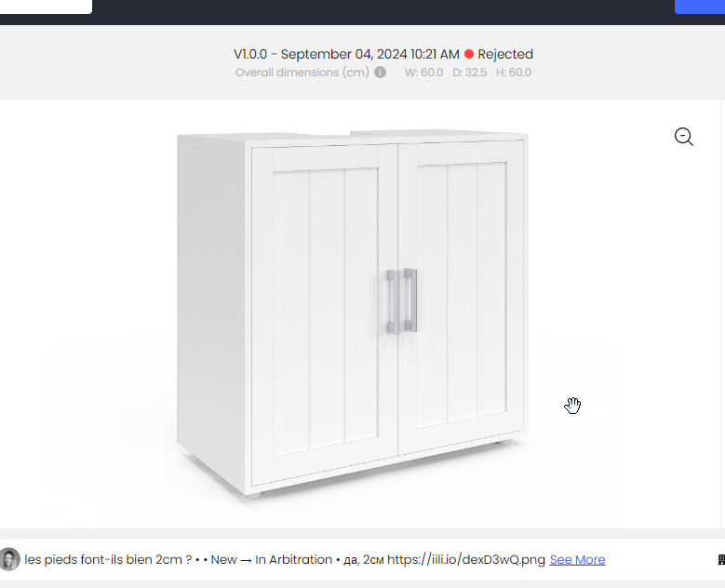Click the red Rejected status dot
The height and width of the screenshot is (588, 725).
coord(469,54)
